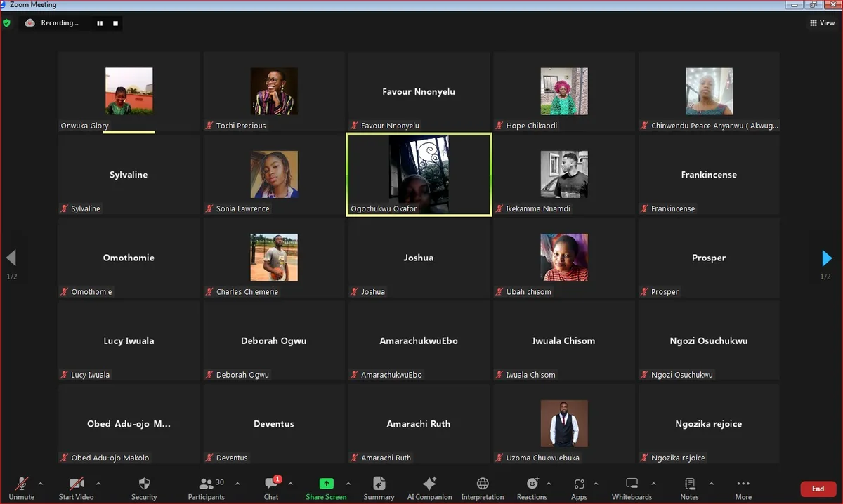Pause the cloud recording
Viewport: 843px width, 504px height.
tap(100, 23)
